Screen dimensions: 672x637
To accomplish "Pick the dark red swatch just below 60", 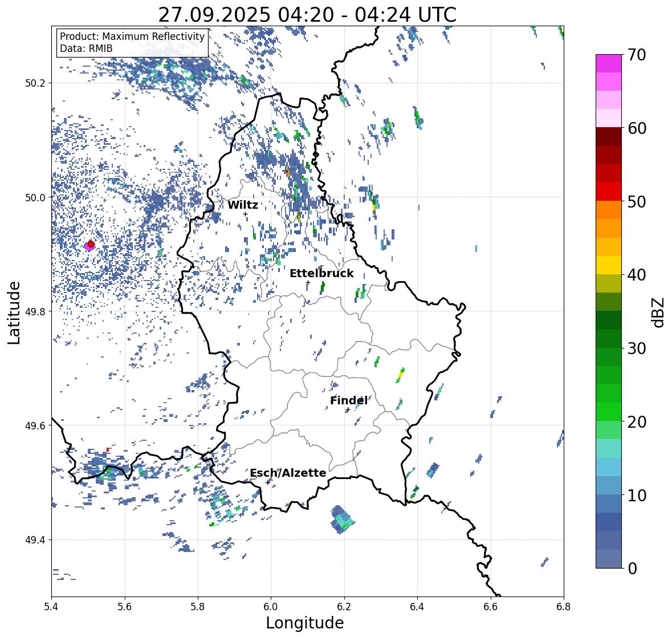I will coord(609,137).
